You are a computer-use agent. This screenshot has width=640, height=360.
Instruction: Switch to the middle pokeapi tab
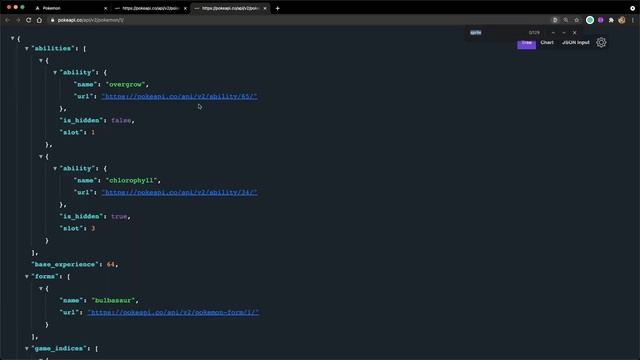[150, 8]
